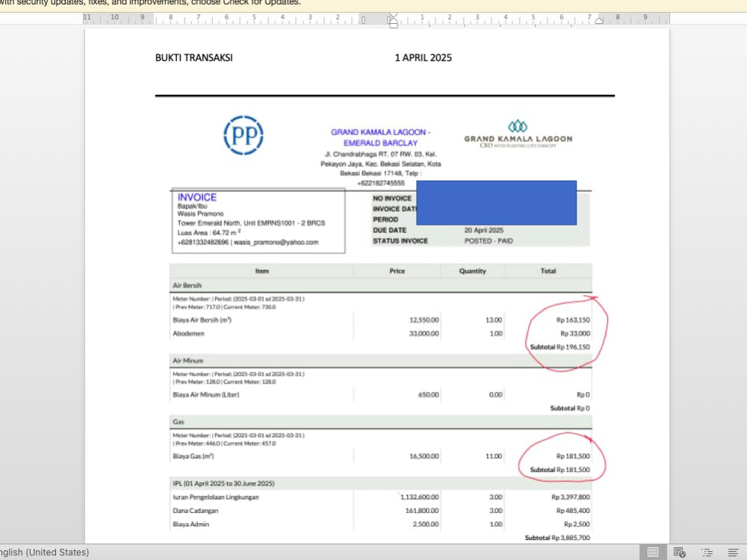Click the Biaya Air Minum (Liter) label

[x=206, y=395]
